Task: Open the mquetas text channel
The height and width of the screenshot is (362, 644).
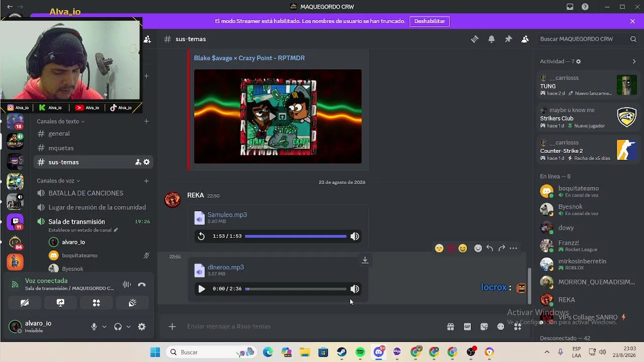Action: [x=94, y=148]
